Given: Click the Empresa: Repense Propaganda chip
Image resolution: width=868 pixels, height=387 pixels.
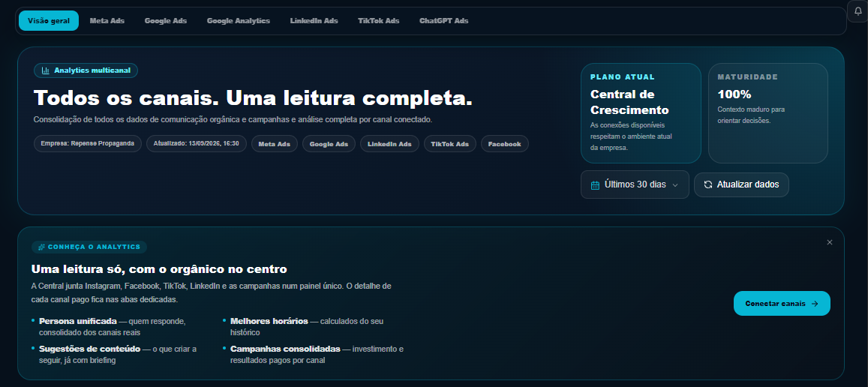Looking at the screenshot, I should click(x=88, y=143).
